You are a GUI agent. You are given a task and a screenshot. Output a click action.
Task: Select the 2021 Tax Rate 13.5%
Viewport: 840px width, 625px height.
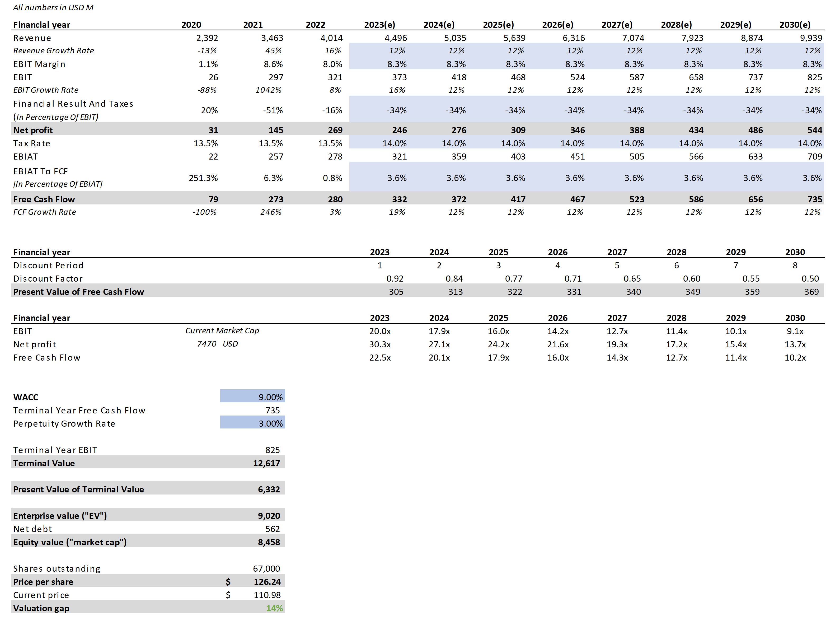270,143
